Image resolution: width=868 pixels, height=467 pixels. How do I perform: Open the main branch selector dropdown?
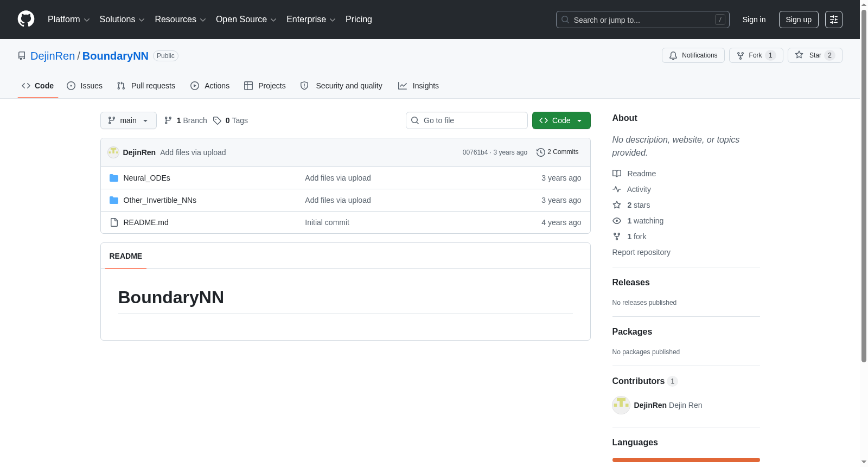129,120
